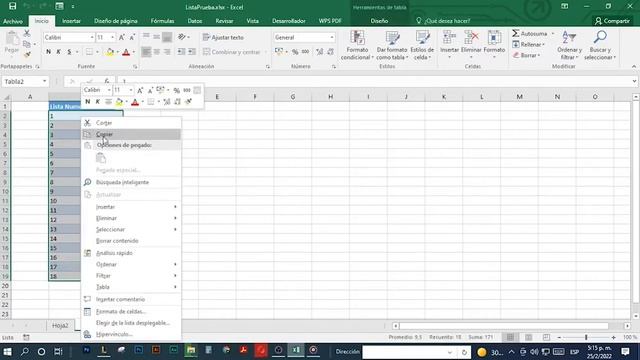Toggle underline S in ribbon Fuente group
This screenshot has width=640, height=360.
pos(69,52)
